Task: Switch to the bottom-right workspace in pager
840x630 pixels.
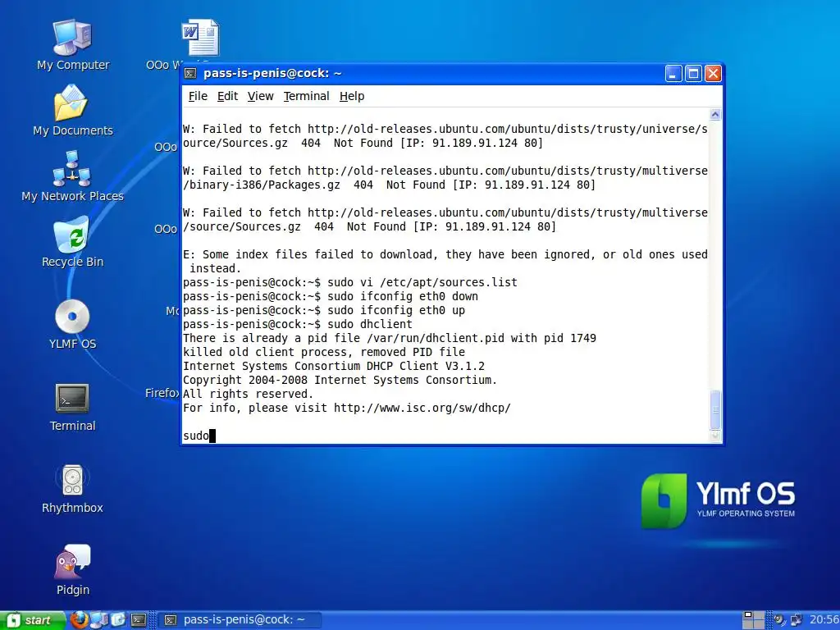Action: point(759,624)
